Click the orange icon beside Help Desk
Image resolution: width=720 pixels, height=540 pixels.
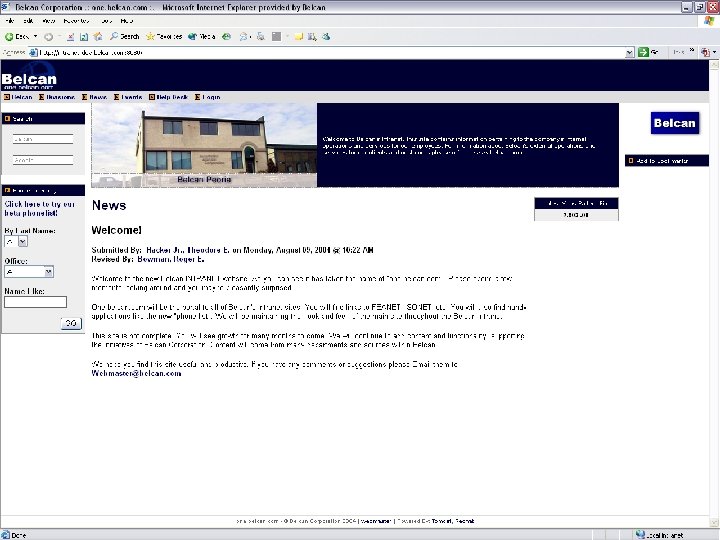click(x=152, y=97)
